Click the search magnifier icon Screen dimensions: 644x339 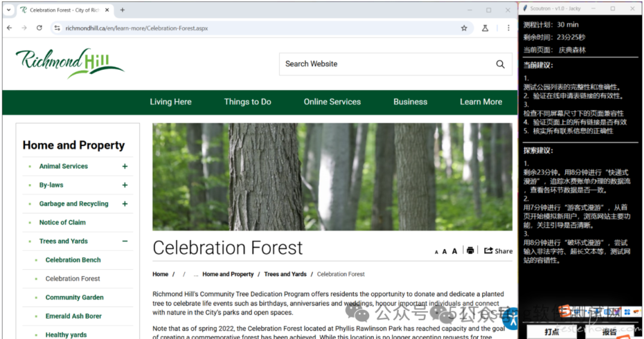(500, 64)
